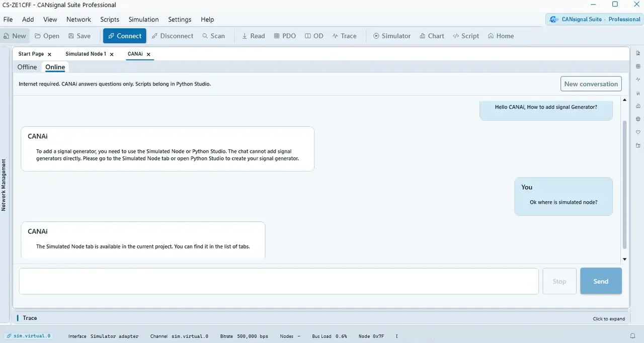This screenshot has height=343, width=644.
Task: Open the Trace toolbar tool
Action: (x=344, y=36)
